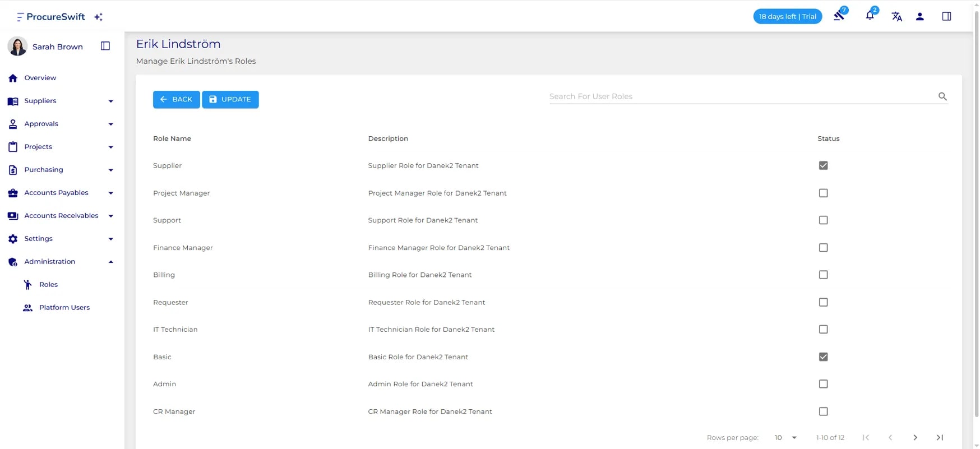Click the Back button
Viewport: 980px width, 449px height.
176,99
